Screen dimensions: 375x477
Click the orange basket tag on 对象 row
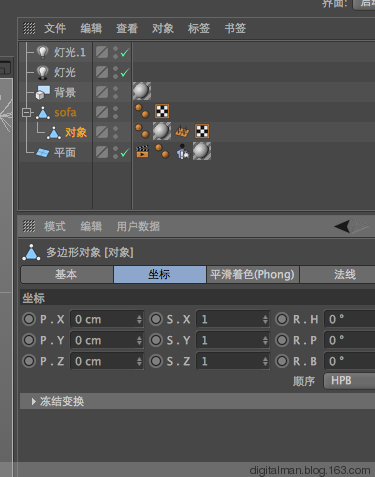(x=182, y=131)
